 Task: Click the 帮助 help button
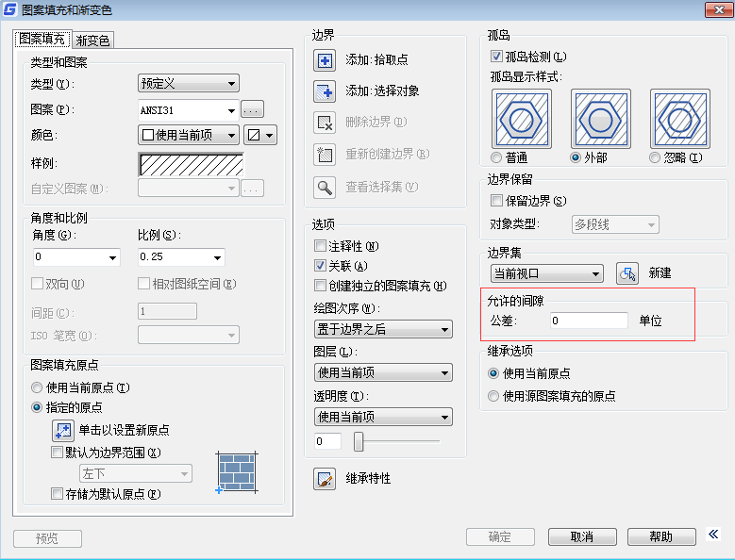(661, 537)
